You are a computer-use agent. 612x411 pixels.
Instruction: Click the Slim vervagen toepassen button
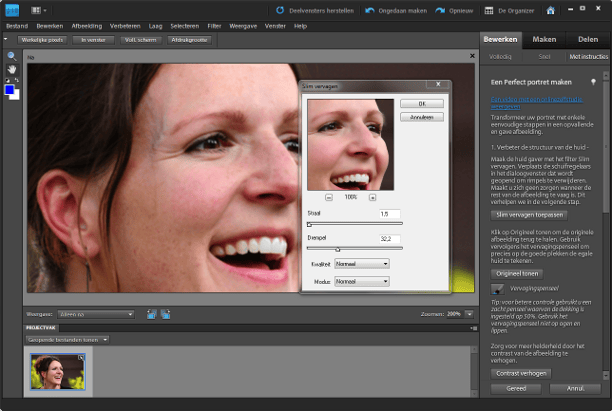pos(528,214)
